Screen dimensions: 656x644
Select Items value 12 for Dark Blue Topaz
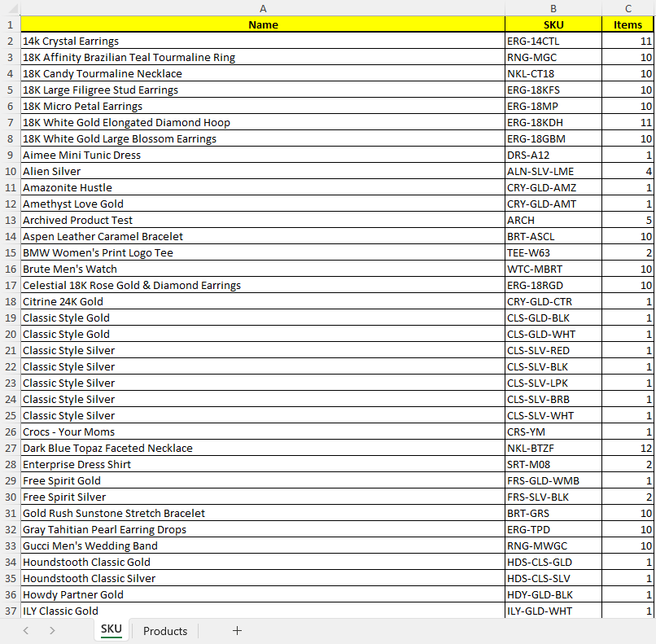tap(628, 448)
